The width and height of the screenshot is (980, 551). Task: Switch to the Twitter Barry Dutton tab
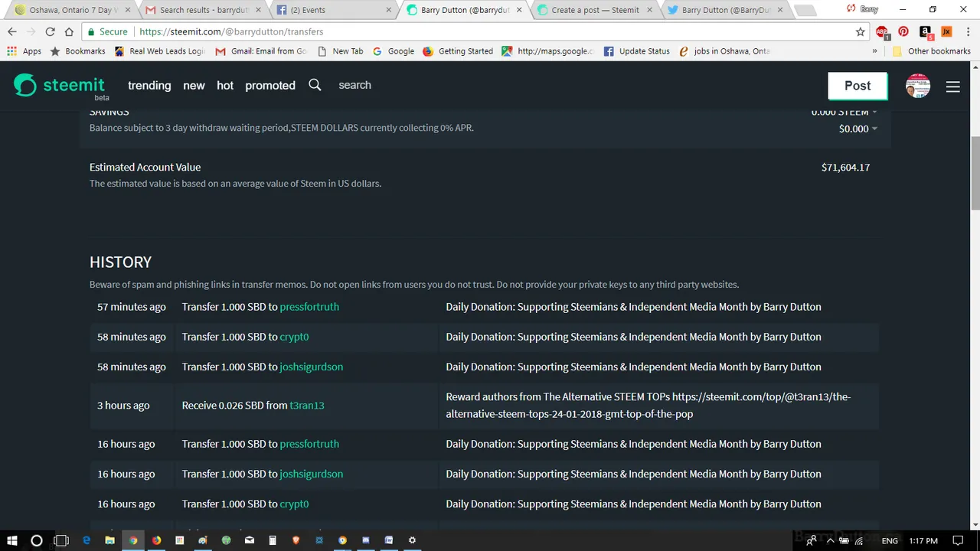(x=726, y=10)
